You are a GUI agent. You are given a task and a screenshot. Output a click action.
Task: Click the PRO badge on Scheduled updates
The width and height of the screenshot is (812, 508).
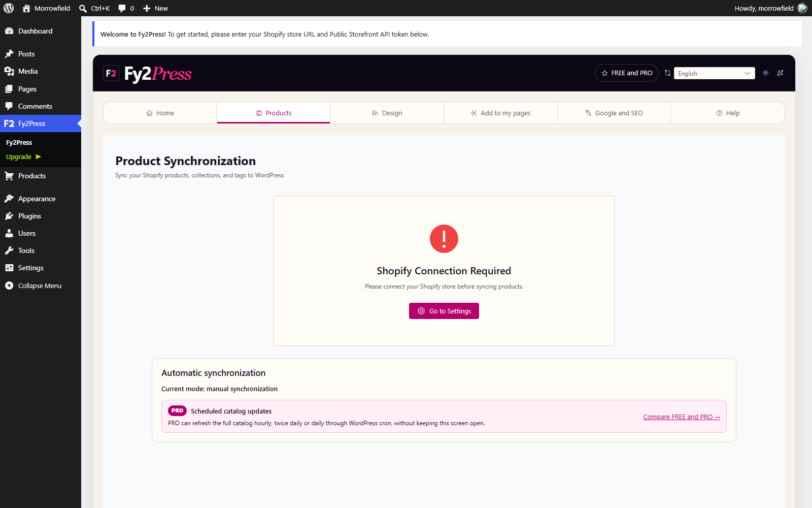(177, 410)
